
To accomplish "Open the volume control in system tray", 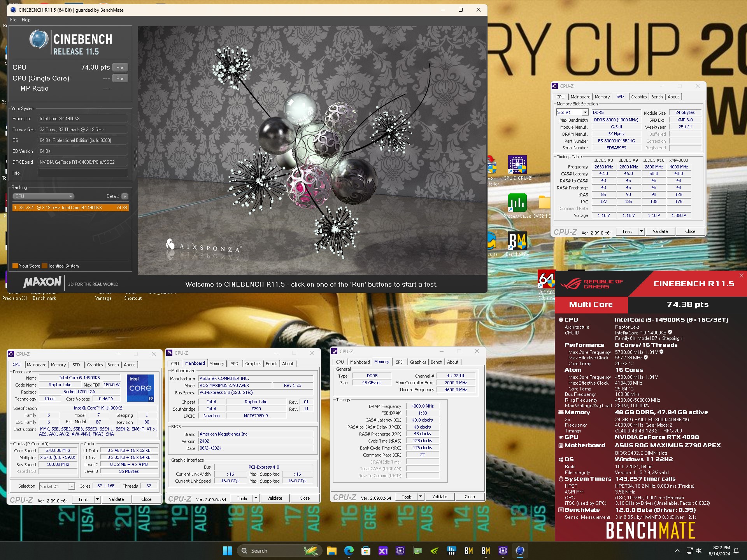I will pos(698,551).
